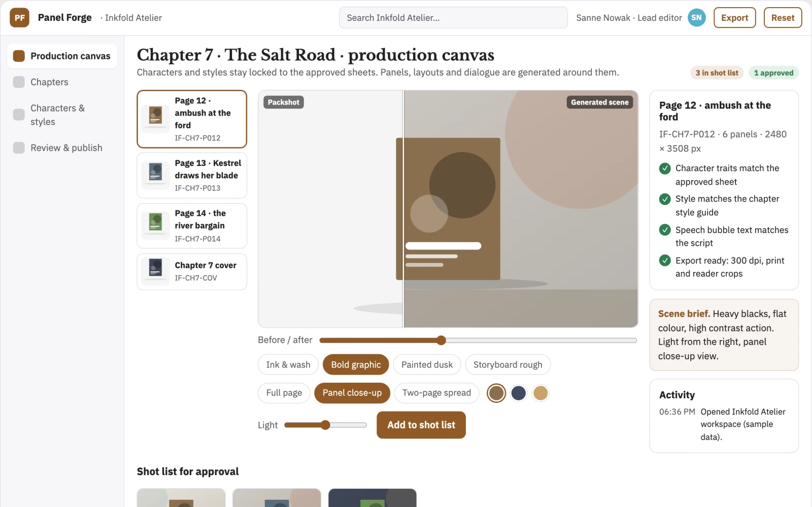Open the SN user avatar
Screen dimensions: 812x507
tap(696, 18)
